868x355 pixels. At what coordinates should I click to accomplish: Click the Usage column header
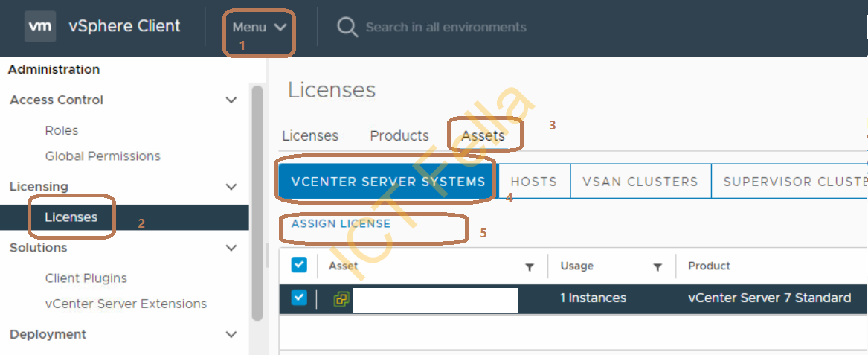coord(577,266)
